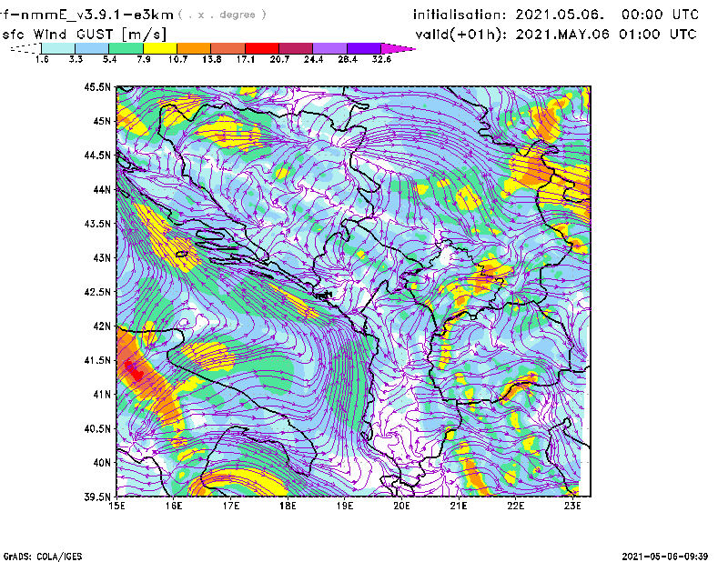
Task: Click the orange 10.7–13.8 legend swatch
Action: [x=194, y=48]
